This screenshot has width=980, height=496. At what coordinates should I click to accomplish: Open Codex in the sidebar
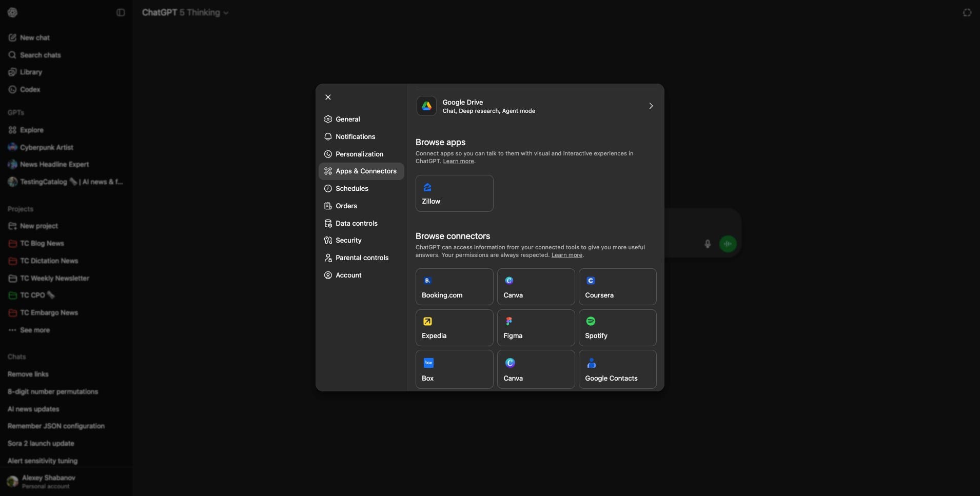pyautogui.click(x=66, y=89)
